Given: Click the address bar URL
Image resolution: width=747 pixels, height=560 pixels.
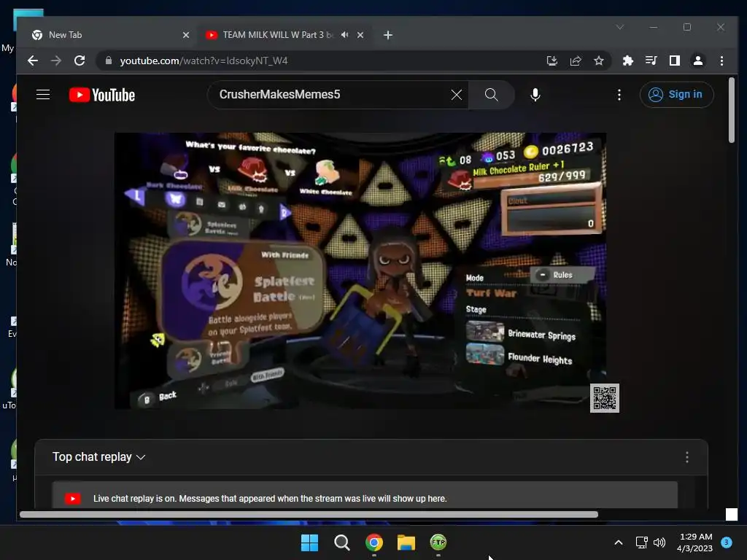Looking at the screenshot, I should (204, 61).
